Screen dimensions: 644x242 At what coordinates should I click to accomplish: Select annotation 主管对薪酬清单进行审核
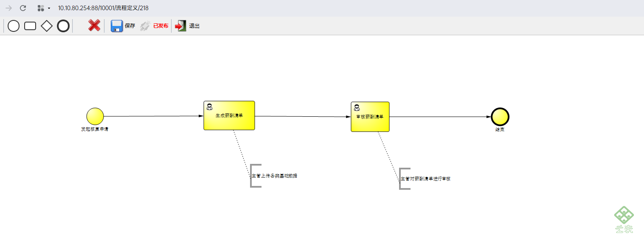click(425, 179)
